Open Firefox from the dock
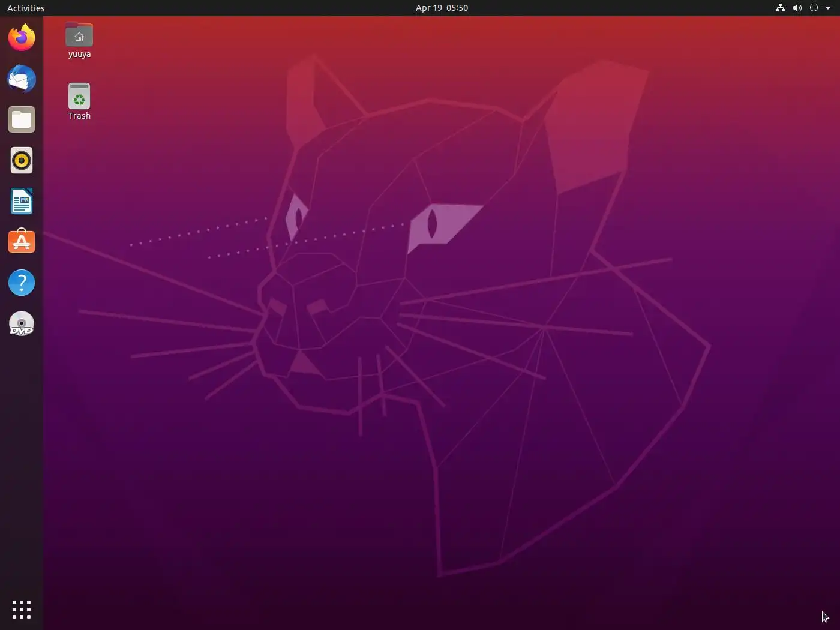Image resolution: width=840 pixels, height=630 pixels. tap(22, 38)
